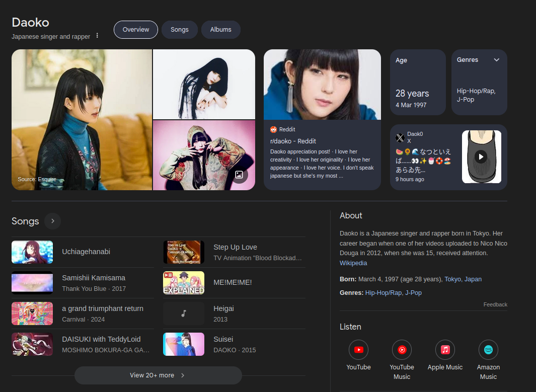Image resolution: width=536 pixels, height=392 pixels.
Task: Expand View 20+ more songs
Action: (158, 375)
